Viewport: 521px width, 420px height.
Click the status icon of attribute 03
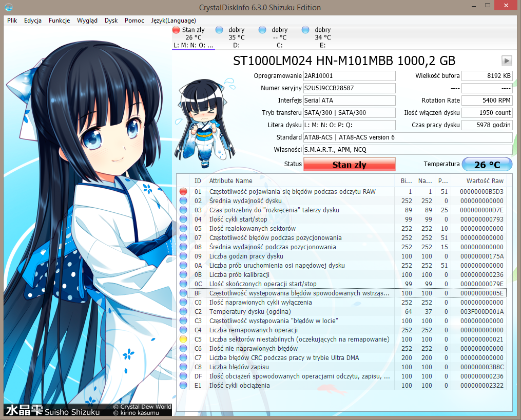[183, 210]
